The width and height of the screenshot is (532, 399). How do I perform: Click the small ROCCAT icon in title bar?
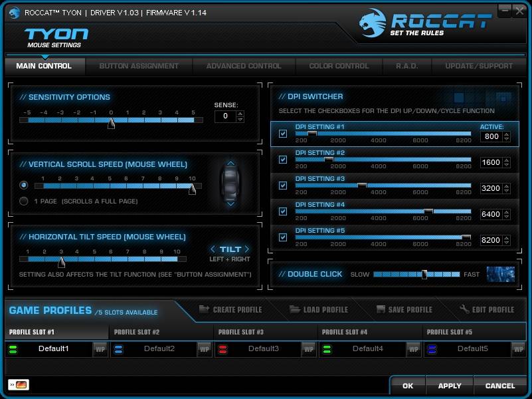14,13
